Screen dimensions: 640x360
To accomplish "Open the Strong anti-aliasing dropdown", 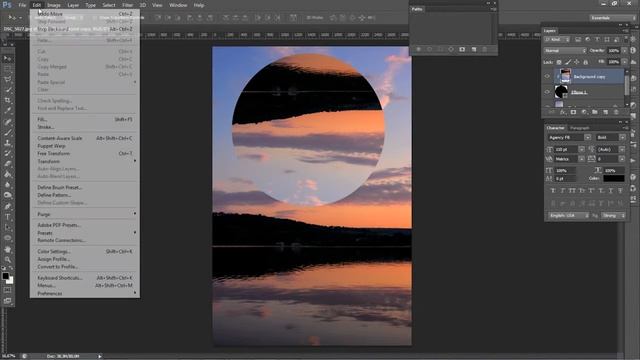I will (613, 216).
